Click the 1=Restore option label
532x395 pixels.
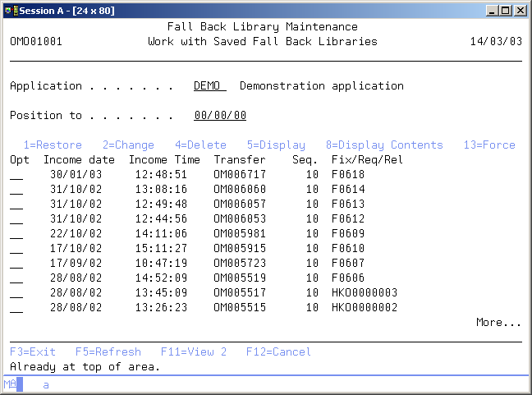point(53,145)
